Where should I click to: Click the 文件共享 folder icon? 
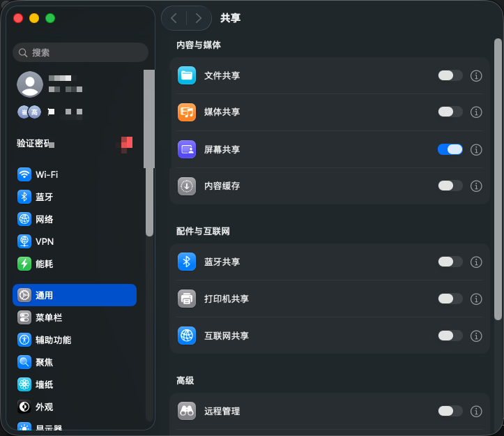click(x=186, y=75)
